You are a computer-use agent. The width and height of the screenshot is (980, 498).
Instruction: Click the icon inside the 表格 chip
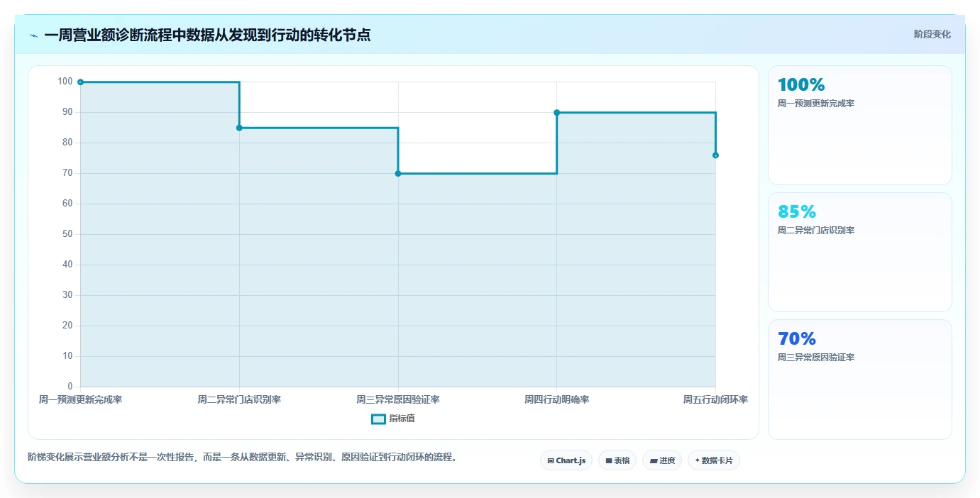[609, 460]
